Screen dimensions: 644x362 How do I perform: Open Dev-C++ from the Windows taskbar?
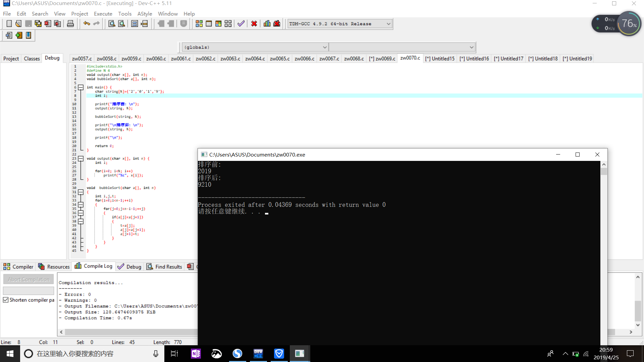258,354
